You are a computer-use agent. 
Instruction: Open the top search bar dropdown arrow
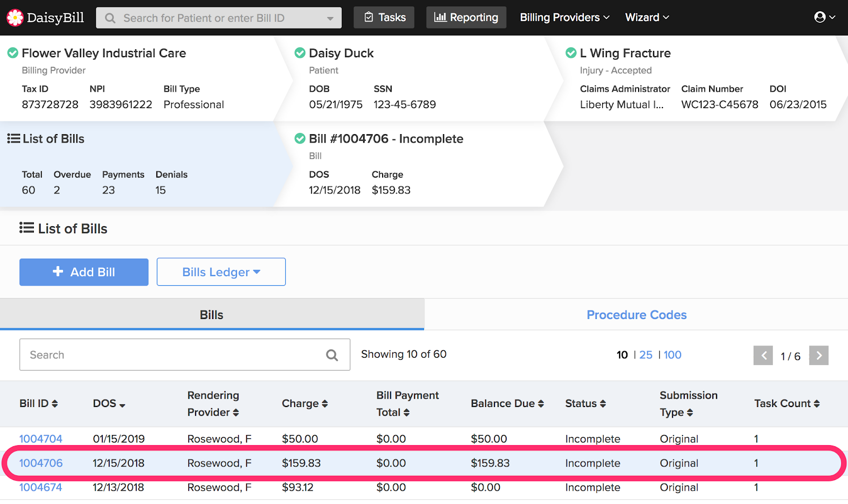point(330,19)
